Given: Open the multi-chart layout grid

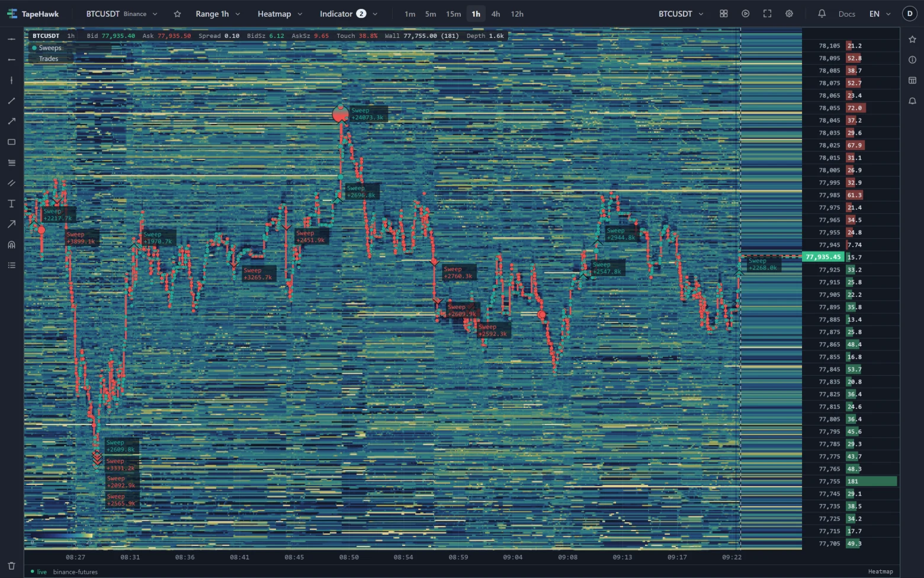Looking at the screenshot, I should (x=724, y=14).
